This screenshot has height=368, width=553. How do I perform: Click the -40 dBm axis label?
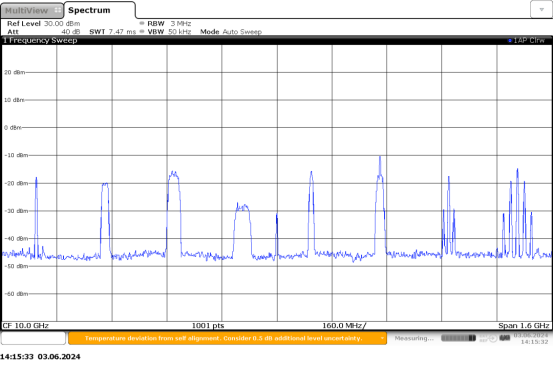(16, 239)
